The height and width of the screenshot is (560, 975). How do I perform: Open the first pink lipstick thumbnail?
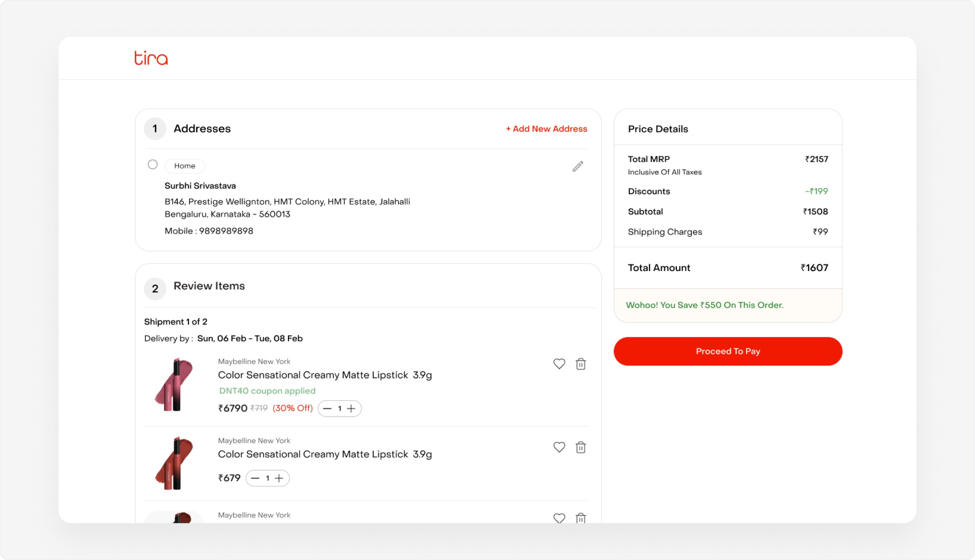[174, 385]
